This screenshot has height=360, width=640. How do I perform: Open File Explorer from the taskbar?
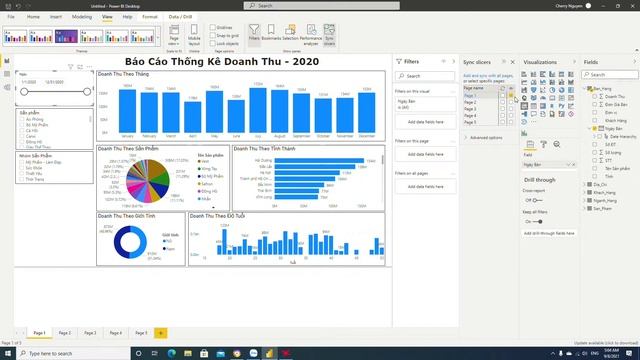[x=188, y=353]
